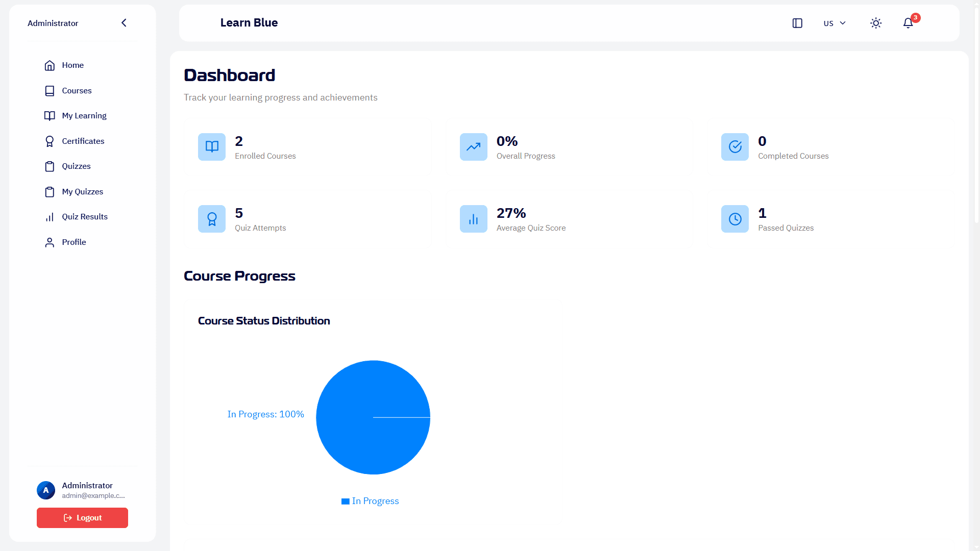Click the 'Dashboard' page heading
This screenshot has width=980, height=551.
(229, 76)
